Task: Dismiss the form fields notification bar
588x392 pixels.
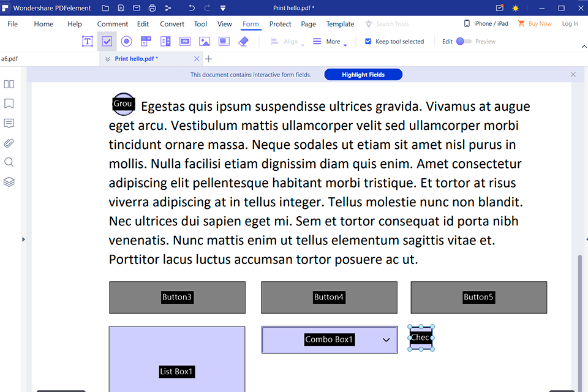Action: point(573,75)
